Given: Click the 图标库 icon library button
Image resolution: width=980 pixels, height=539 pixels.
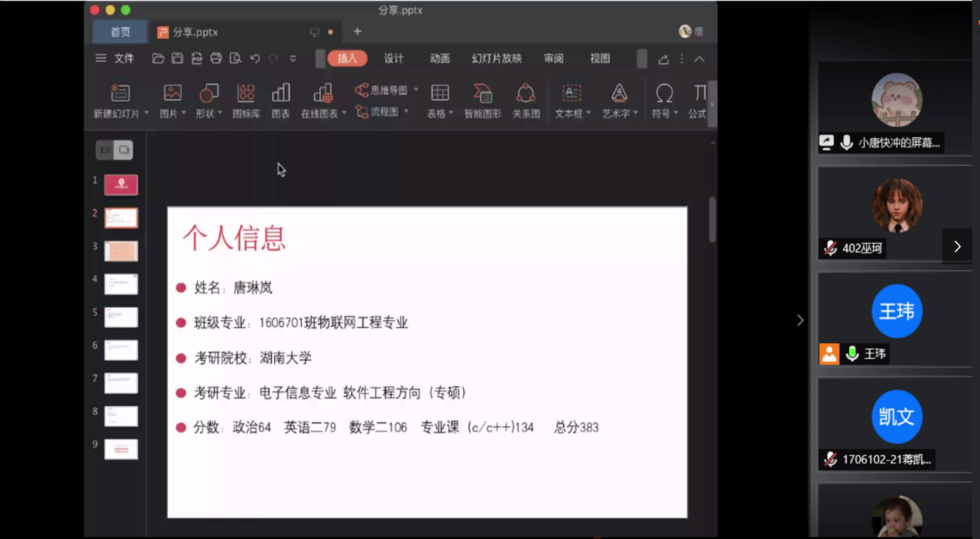Looking at the screenshot, I should click(246, 100).
